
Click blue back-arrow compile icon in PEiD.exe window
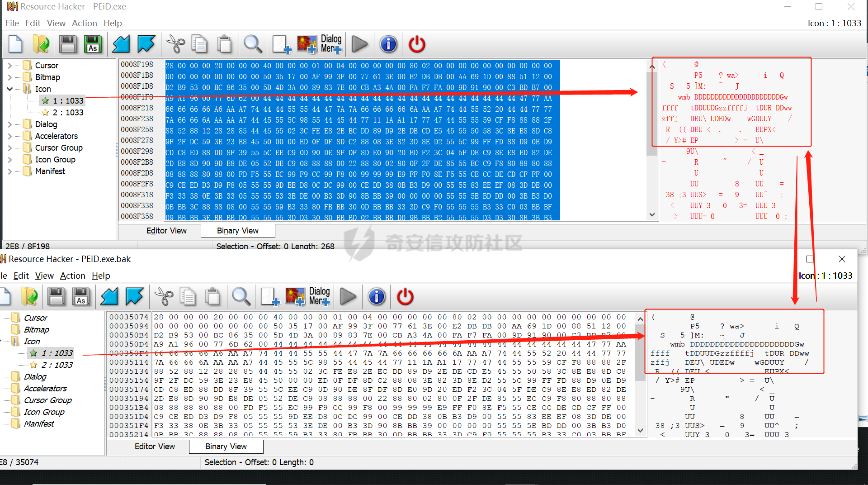point(121,44)
